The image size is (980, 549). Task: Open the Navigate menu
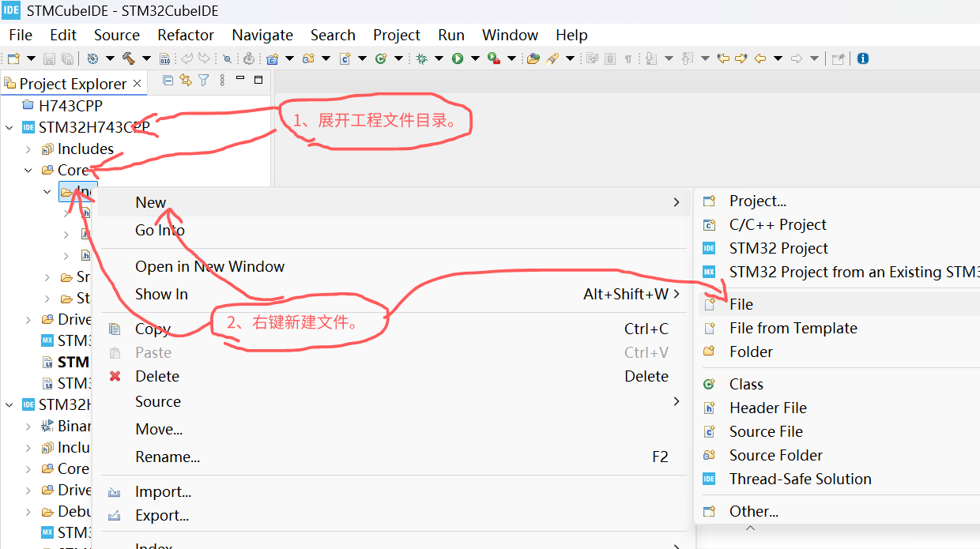(262, 35)
